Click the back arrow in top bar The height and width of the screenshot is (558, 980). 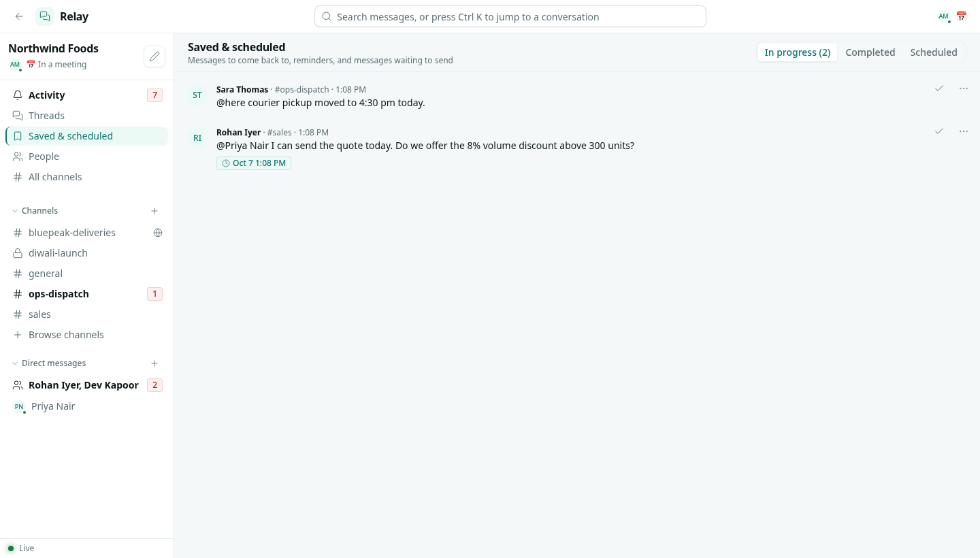click(x=19, y=16)
